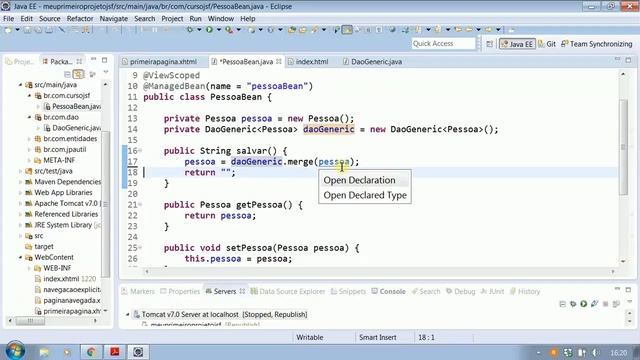
Task: Open dropdown arrow next to New icon
Action: (x=17, y=29)
